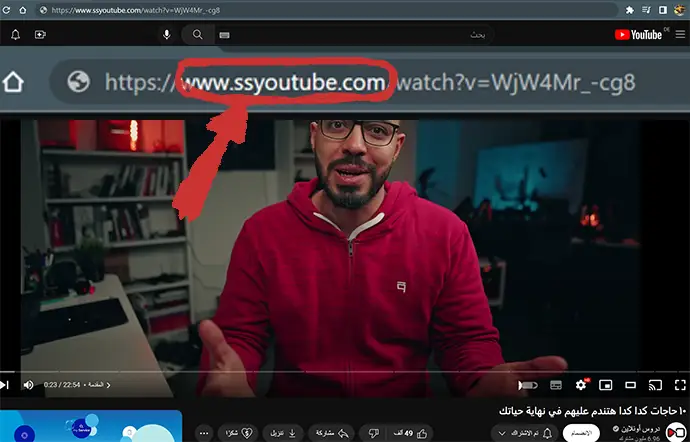Viewport: 690px width, 442px height.
Task: Skip to the next video
Action: (4, 385)
